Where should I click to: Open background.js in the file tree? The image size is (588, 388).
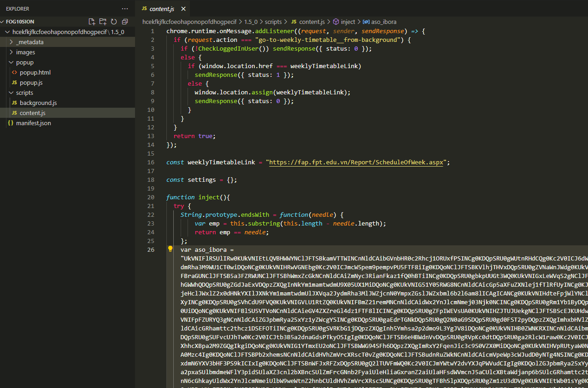[67, 103]
